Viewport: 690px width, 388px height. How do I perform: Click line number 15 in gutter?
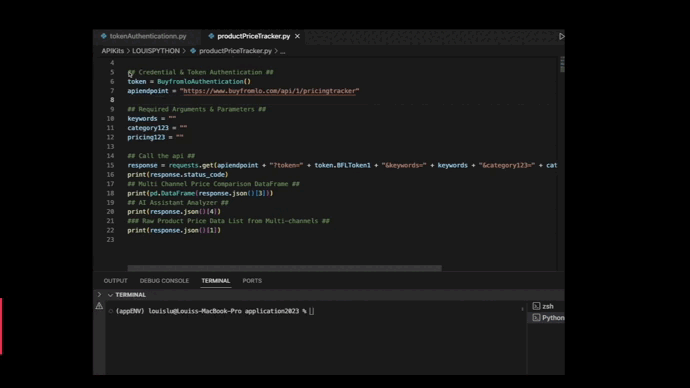pyautogui.click(x=110, y=165)
